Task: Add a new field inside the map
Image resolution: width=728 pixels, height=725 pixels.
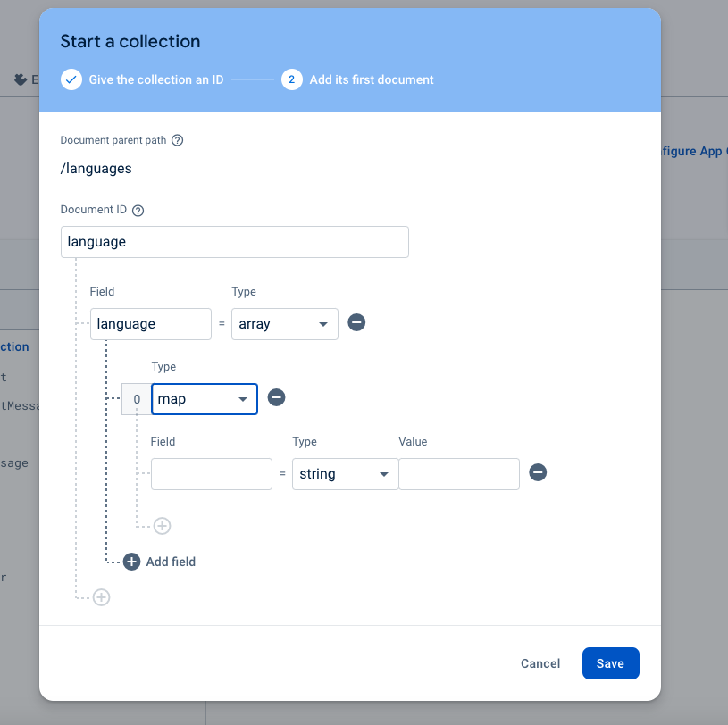Action: click(x=162, y=526)
